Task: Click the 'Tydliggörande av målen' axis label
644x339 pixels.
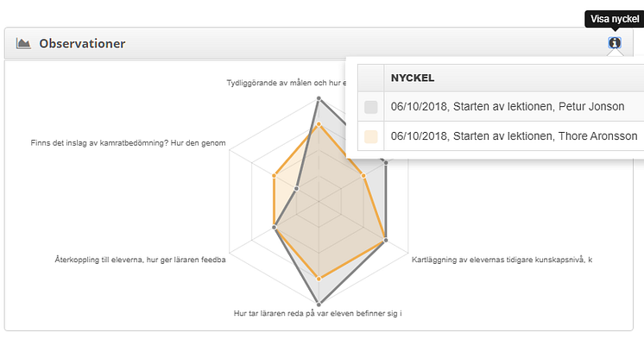Action: 287,83
